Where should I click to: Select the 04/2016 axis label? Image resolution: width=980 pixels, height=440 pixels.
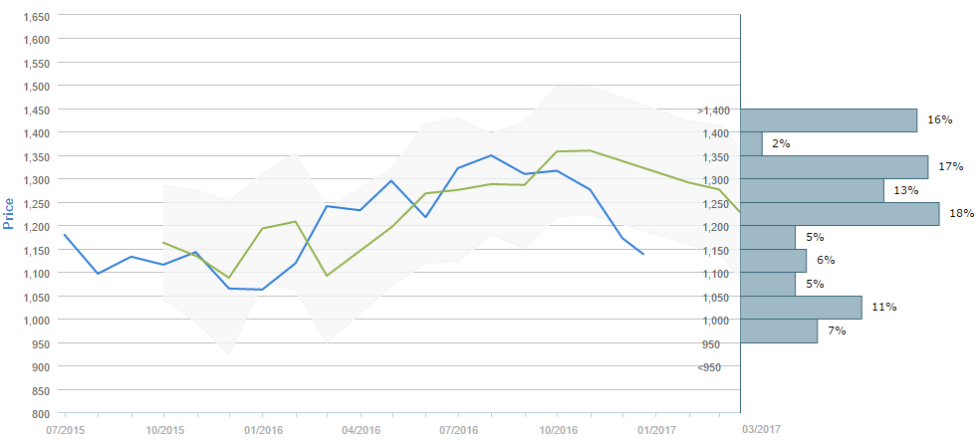coord(361,429)
